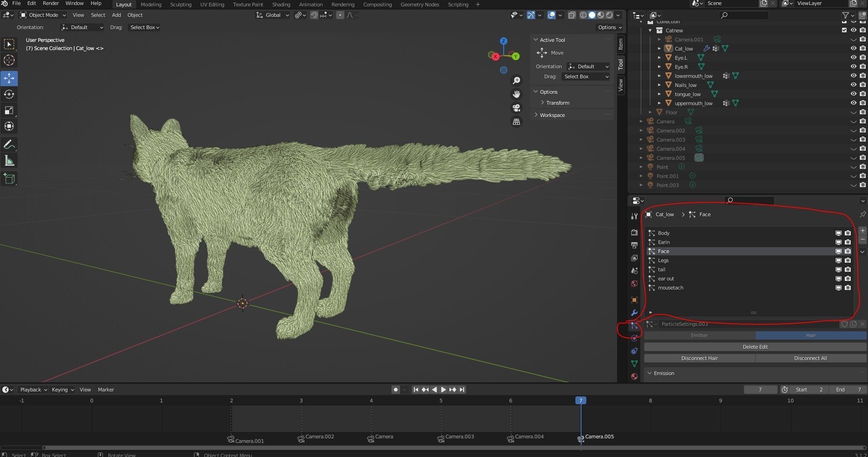Click the Delete Edit button
This screenshot has height=457, width=868.
755,347
